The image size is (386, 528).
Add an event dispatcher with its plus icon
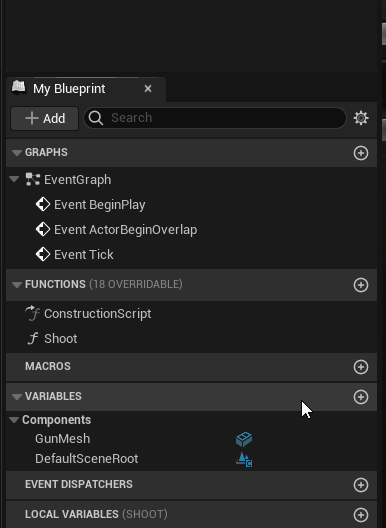[361, 485]
